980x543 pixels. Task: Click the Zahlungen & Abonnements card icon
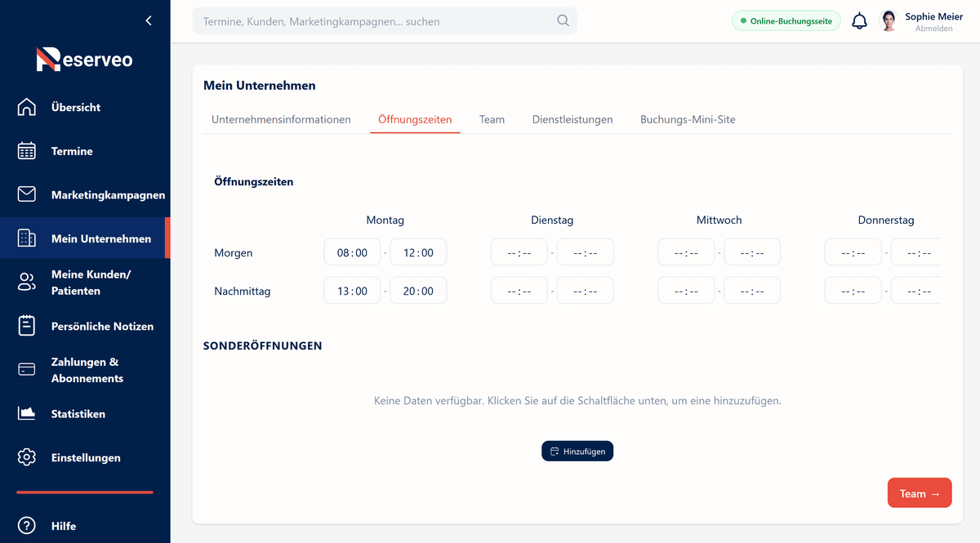pos(27,370)
